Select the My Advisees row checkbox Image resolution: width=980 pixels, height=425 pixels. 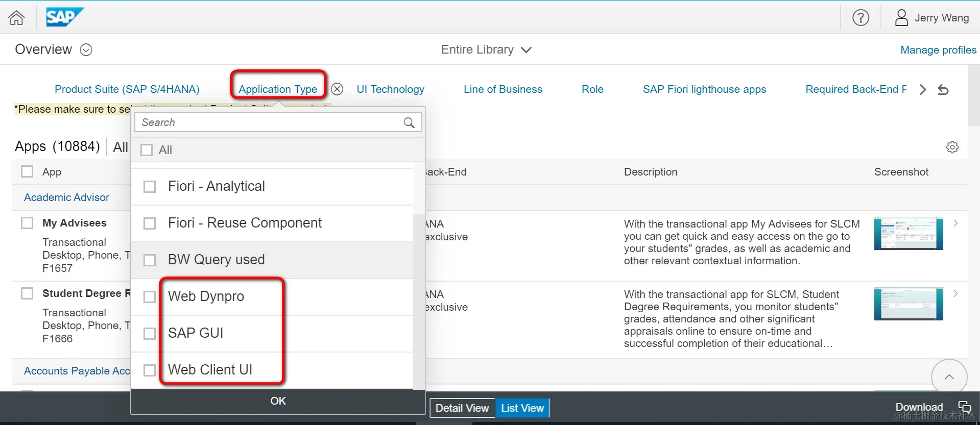27,223
